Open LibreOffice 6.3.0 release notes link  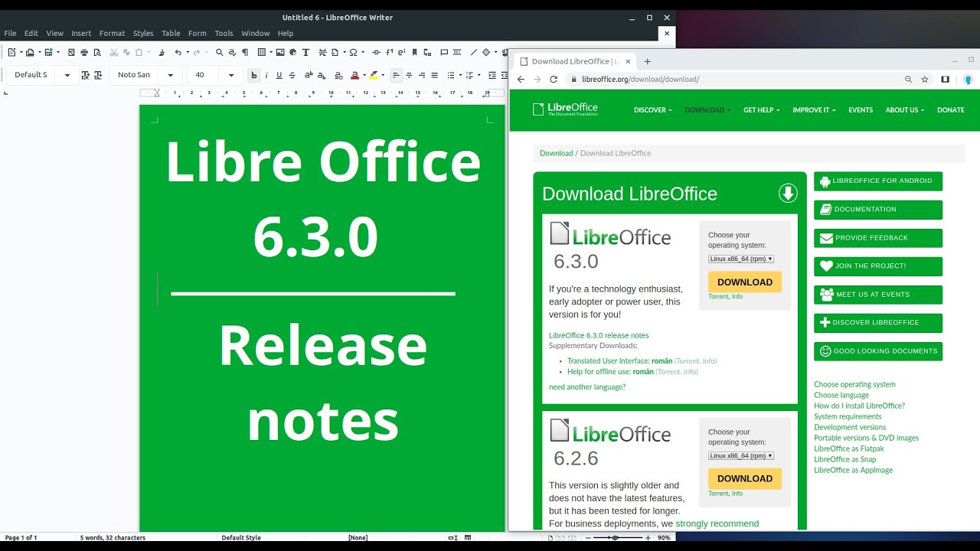[x=599, y=335]
